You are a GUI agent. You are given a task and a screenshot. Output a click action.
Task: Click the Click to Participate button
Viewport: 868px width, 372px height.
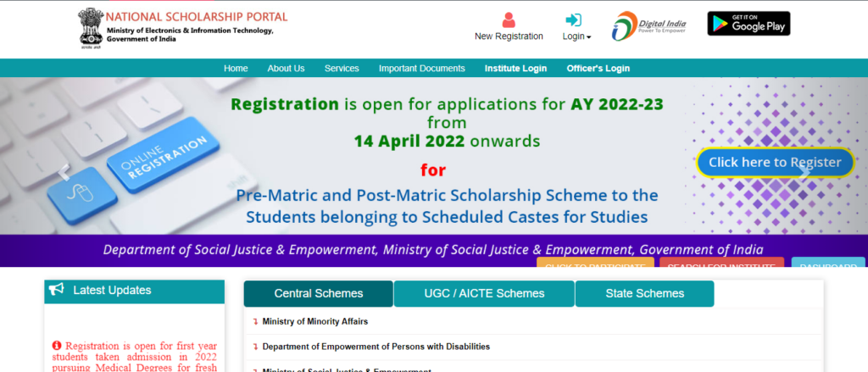click(x=595, y=263)
